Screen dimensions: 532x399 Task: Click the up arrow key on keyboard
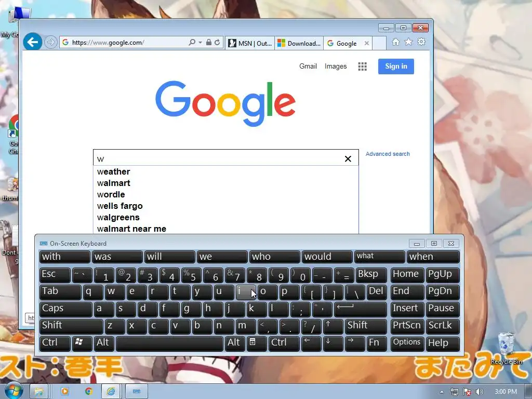pos(333,326)
